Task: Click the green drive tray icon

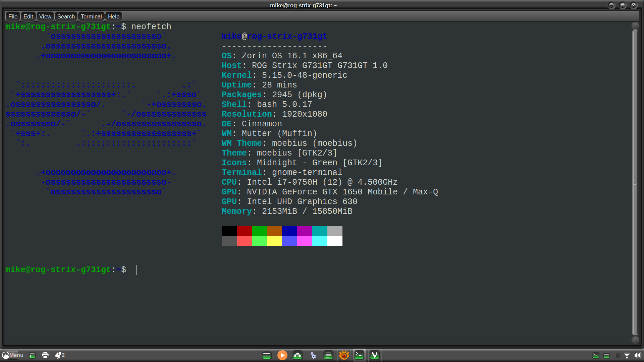Action: [x=607, y=356]
